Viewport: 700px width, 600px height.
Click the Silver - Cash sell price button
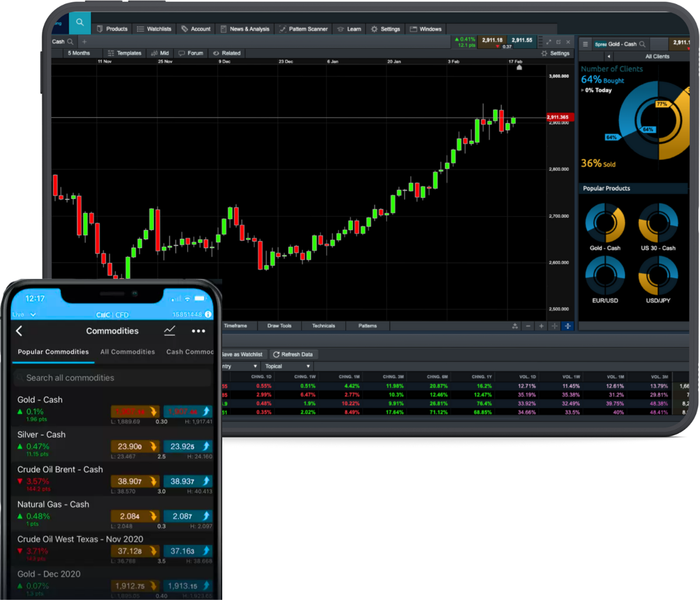point(135,446)
